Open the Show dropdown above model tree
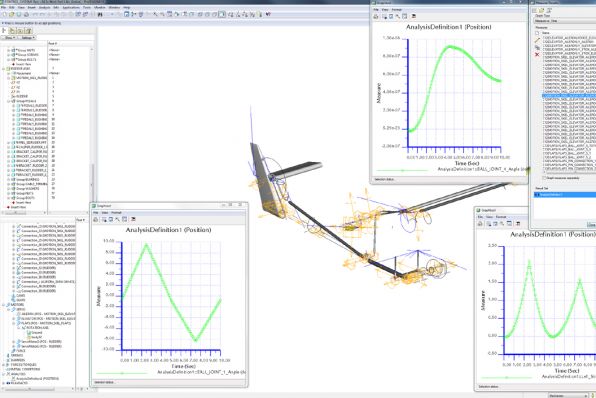 [x=10, y=38]
